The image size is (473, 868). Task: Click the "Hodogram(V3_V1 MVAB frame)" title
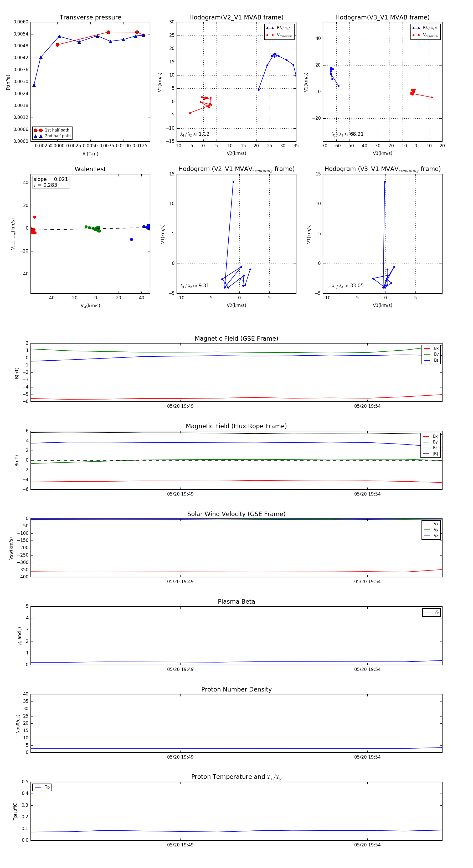382,18
